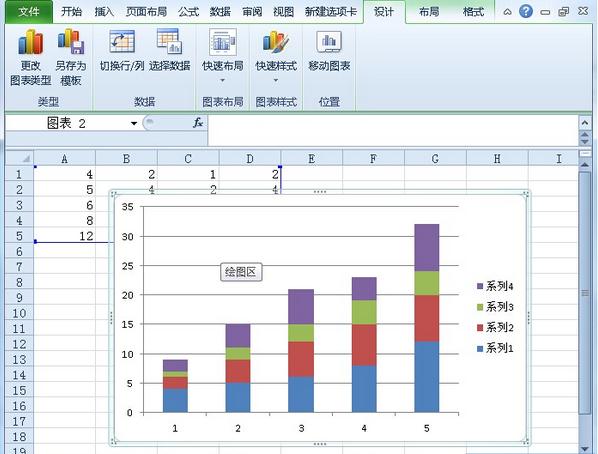Switch to the 数据 (Data) tab

(x=220, y=12)
